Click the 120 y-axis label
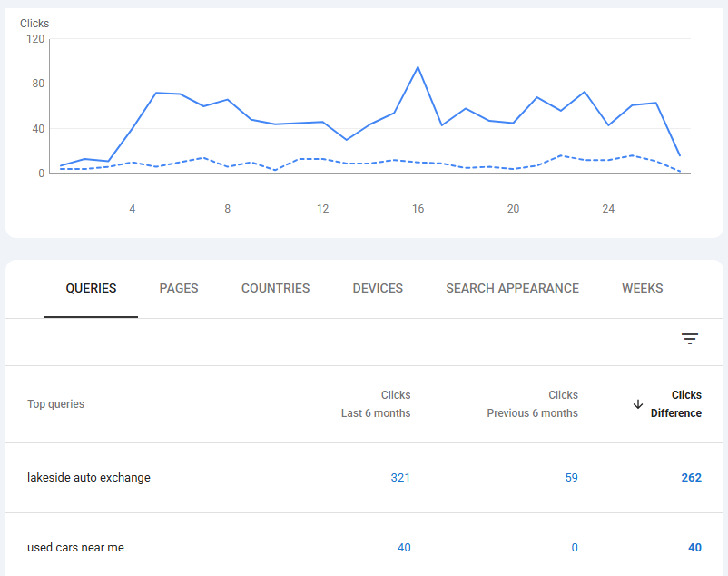Viewport: 728px width, 576px height. (35, 39)
